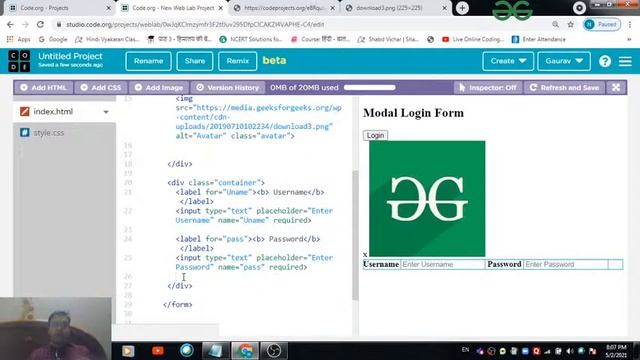Click the code editor vertical scrollbar

coord(355,236)
